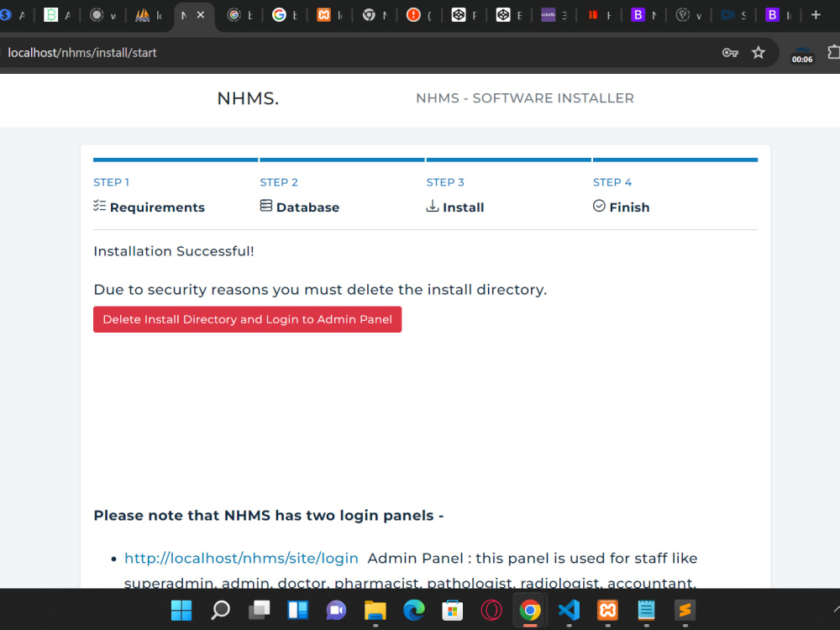This screenshot has height=630, width=840.
Task: Click the Installation Successful! message
Action: click(x=174, y=251)
